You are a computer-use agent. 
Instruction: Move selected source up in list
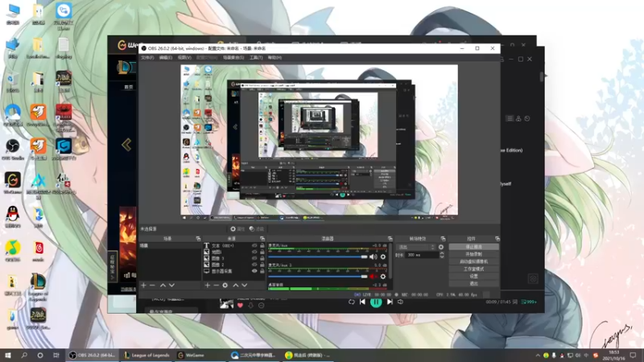pos(236,285)
